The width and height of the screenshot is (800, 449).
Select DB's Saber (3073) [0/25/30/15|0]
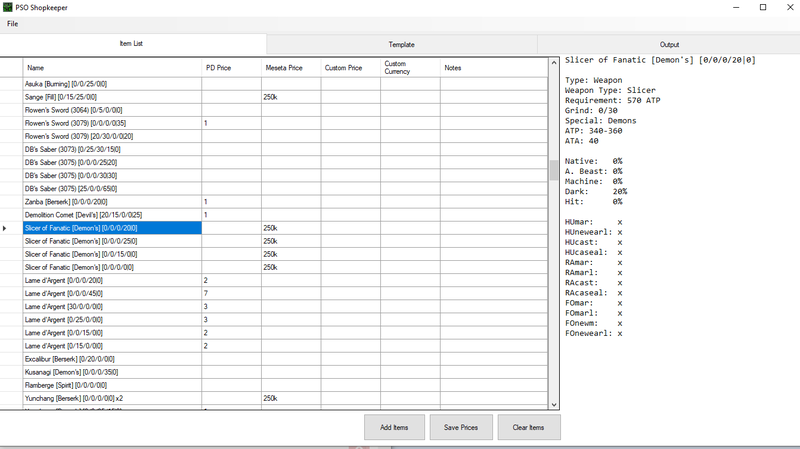click(x=112, y=149)
